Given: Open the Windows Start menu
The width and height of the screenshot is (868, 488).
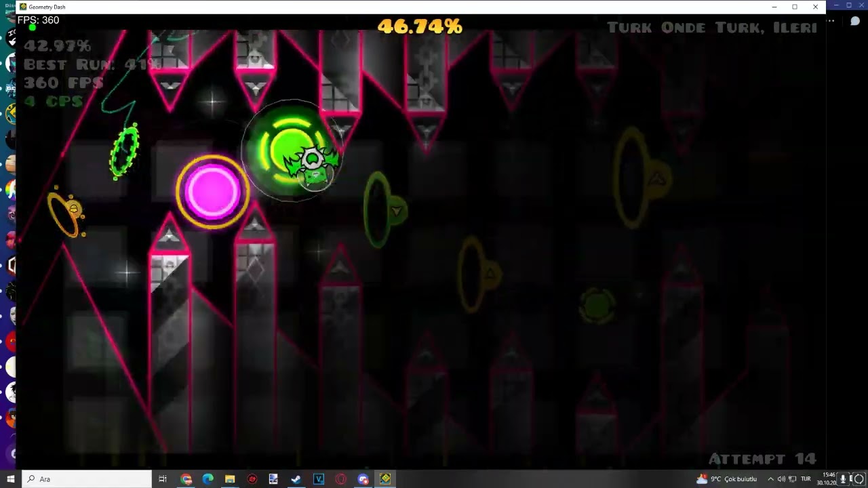Looking at the screenshot, I should tap(10, 479).
